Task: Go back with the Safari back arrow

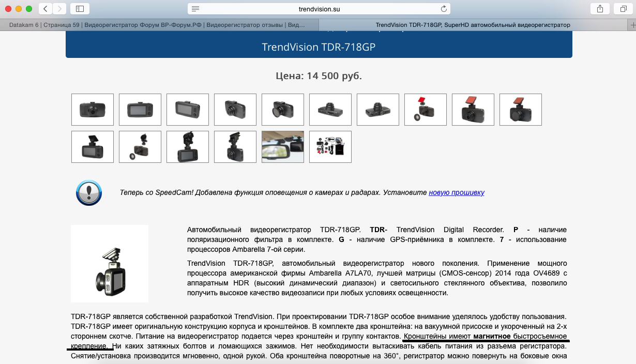Action: 46,9
